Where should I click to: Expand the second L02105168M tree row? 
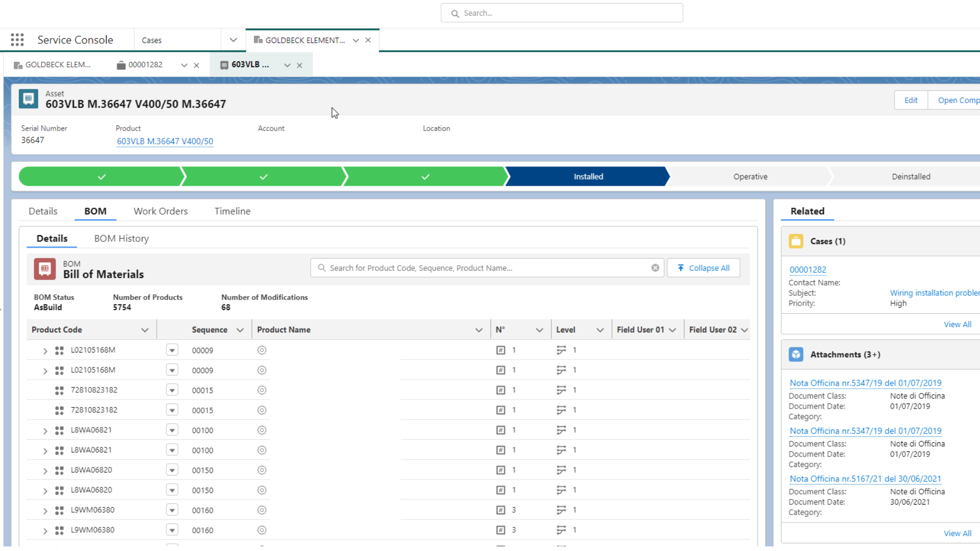pos(45,371)
